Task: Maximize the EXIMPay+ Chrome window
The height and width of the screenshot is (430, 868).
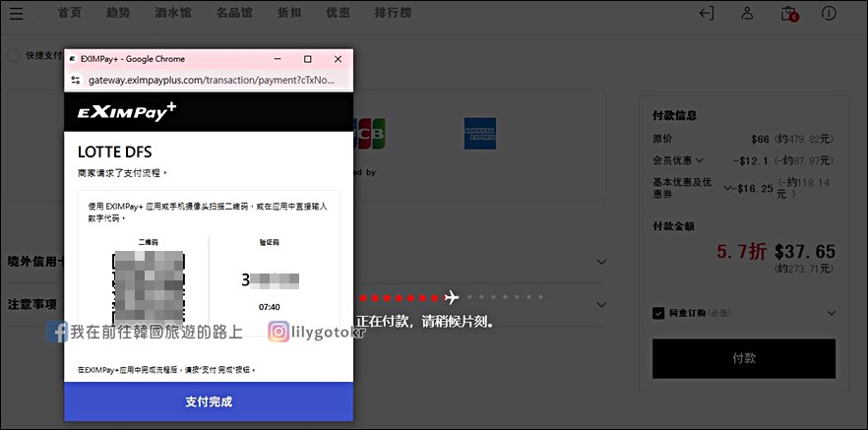Action: pos(308,59)
